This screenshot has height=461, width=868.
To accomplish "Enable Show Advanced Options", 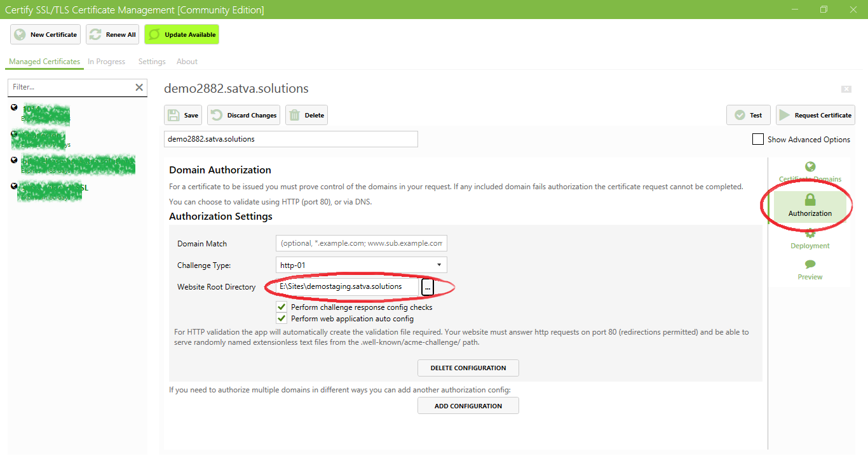I will coord(757,138).
